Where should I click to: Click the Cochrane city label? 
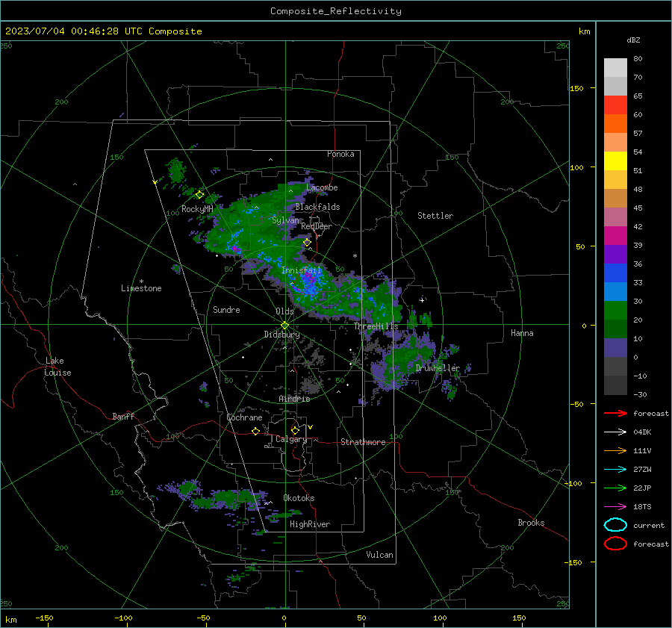244,417
